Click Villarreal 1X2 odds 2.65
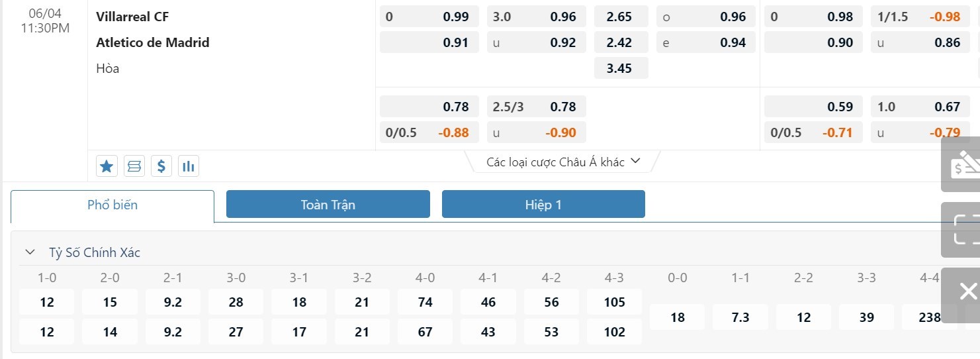 coord(621,17)
